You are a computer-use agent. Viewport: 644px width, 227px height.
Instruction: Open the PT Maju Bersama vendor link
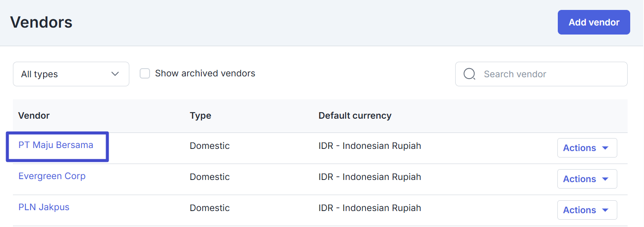coord(56,145)
